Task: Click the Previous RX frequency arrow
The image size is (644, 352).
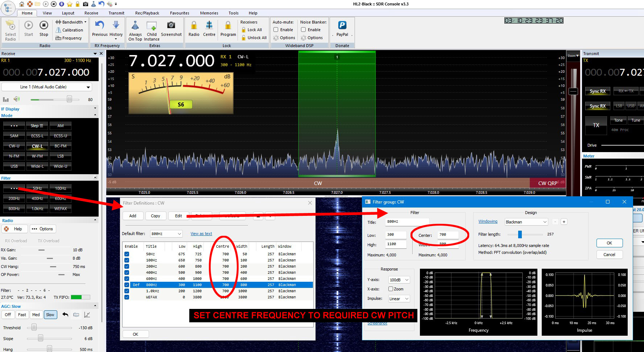Action: pos(99,26)
